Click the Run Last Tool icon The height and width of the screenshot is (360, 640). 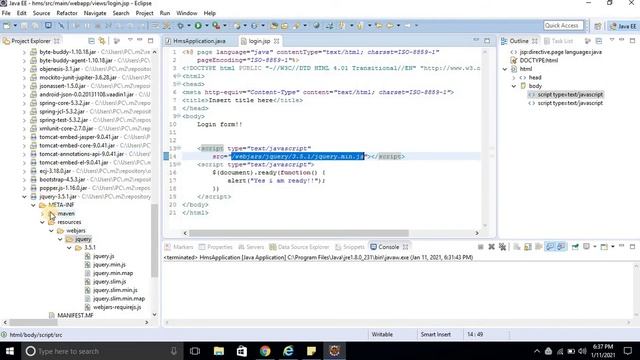216,26
